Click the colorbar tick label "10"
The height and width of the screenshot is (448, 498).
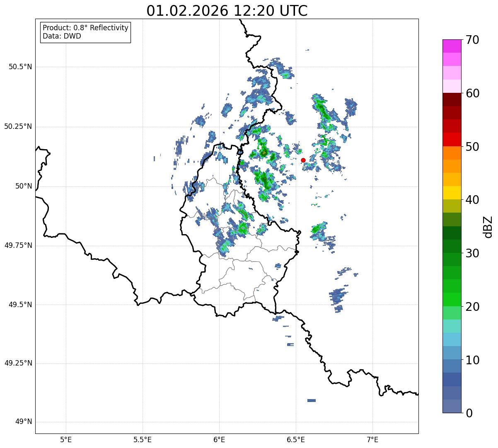point(472,360)
